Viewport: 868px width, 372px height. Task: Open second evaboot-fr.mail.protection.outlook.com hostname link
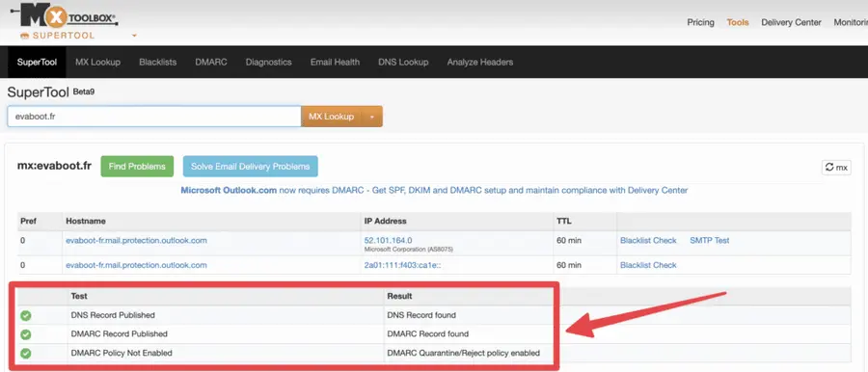[136, 265]
